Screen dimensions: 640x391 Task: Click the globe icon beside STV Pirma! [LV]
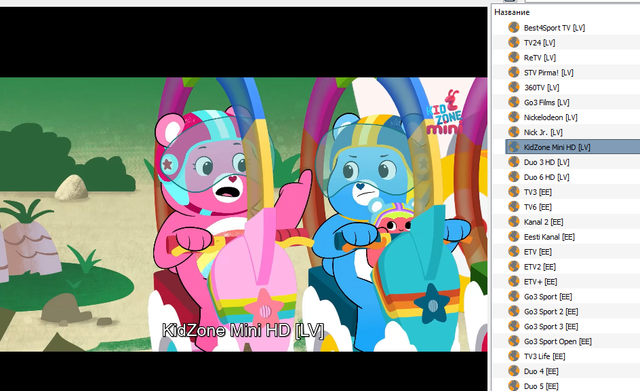[513, 72]
